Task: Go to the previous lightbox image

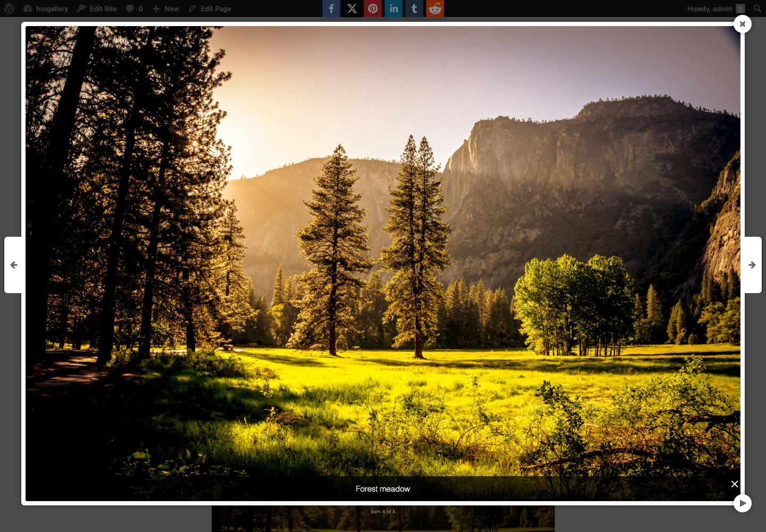Action: 13,265
